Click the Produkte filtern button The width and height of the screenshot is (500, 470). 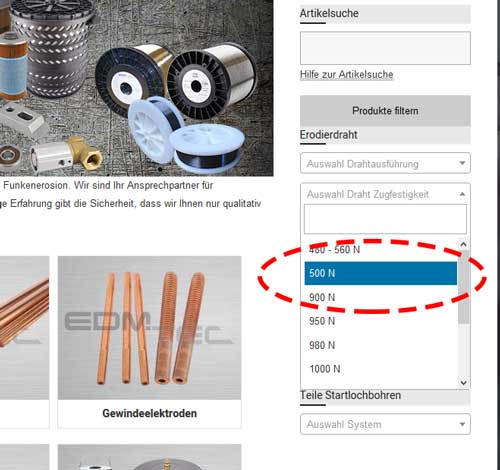385,111
